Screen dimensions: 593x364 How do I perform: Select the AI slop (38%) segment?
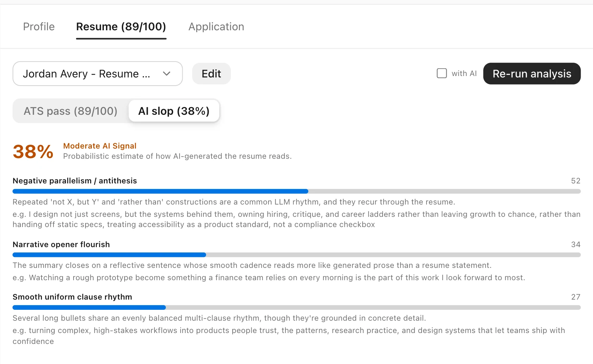click(174, 111)
